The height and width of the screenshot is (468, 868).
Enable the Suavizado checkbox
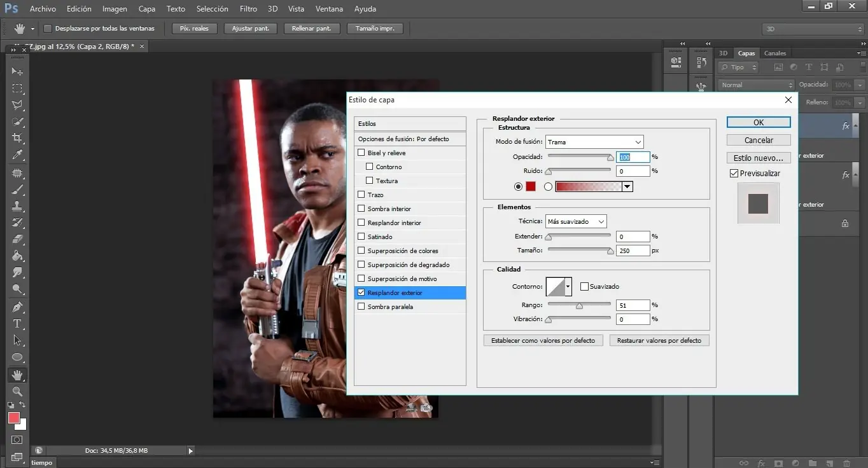[584, 287]
